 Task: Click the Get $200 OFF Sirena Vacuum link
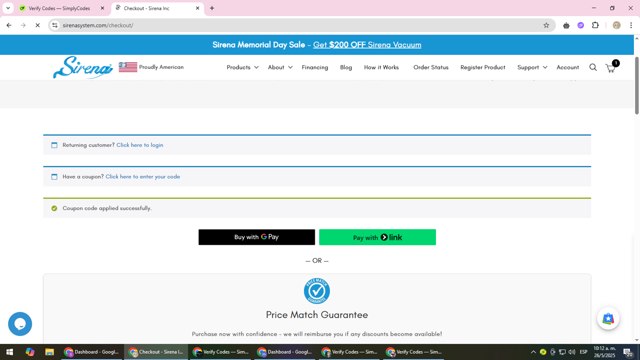(367, 45)
